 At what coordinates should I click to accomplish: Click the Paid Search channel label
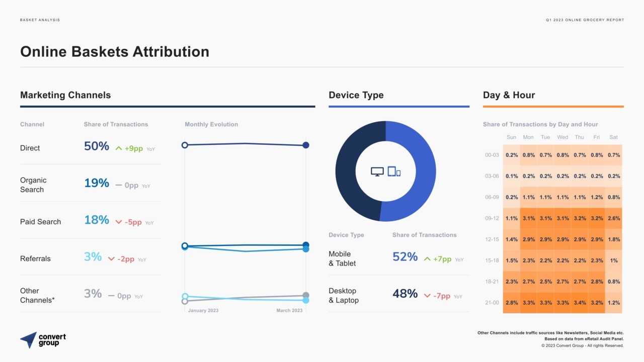point(40,222)
